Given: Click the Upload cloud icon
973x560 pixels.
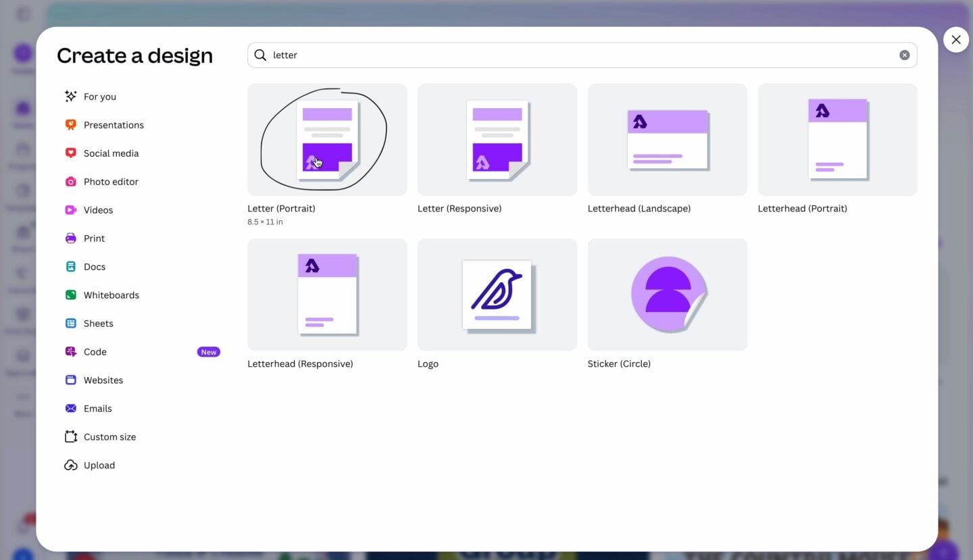Looking at the screenshot, I should click(70, 465).
